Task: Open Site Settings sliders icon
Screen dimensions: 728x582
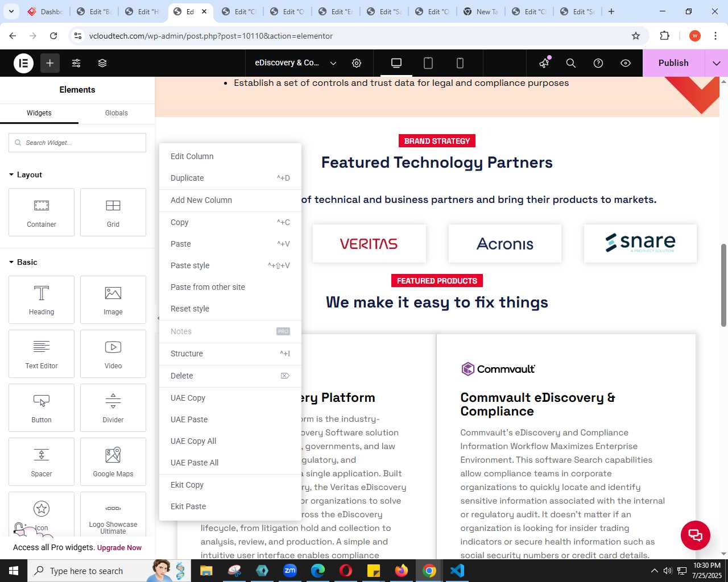Action: point(76,63)
